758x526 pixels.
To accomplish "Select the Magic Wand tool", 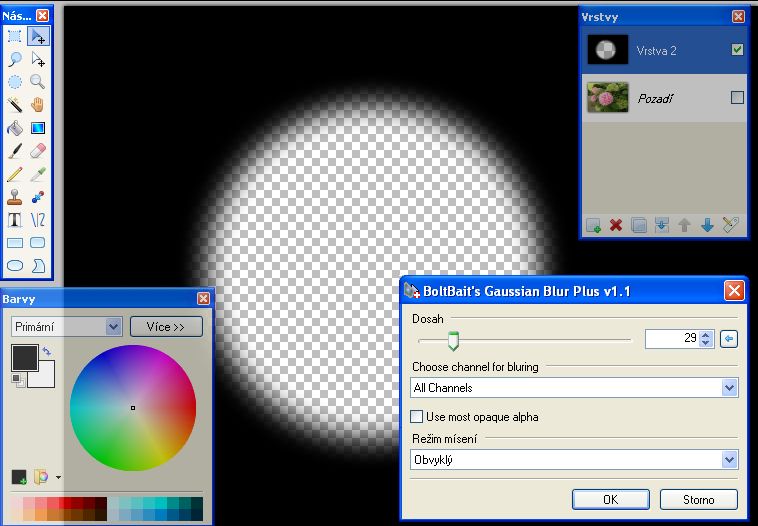I will point(15,104).
